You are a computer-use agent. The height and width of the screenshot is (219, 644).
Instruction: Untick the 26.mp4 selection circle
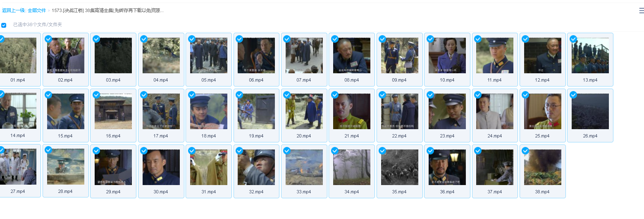coord(573,95)
